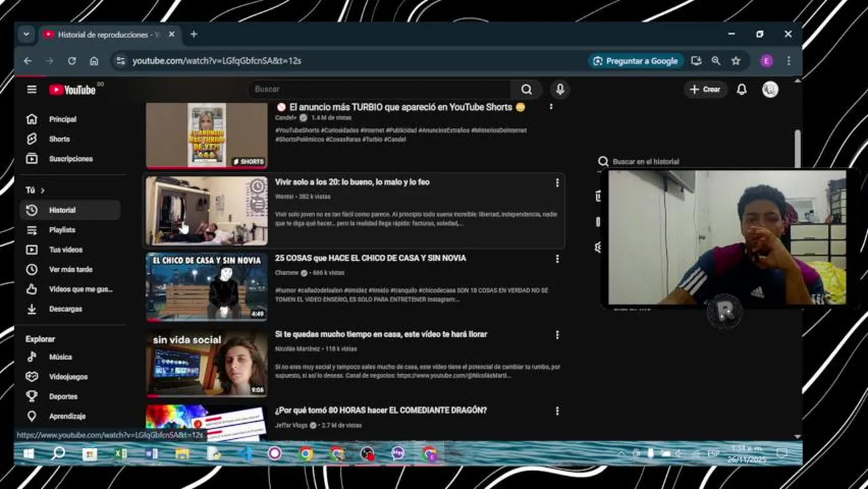
Task: View site information icon in the address bar
Action: [x=120, y=60]
